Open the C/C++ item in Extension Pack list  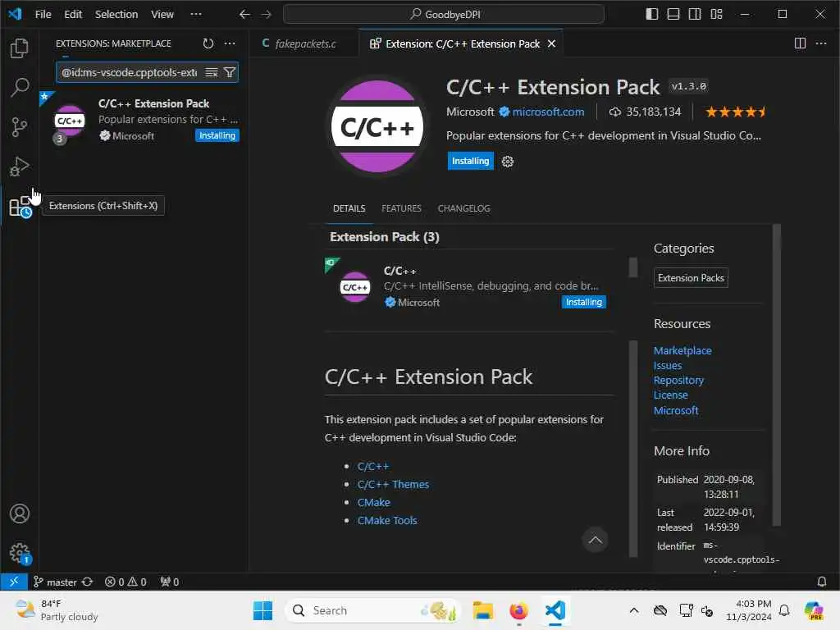pos(468,286)
